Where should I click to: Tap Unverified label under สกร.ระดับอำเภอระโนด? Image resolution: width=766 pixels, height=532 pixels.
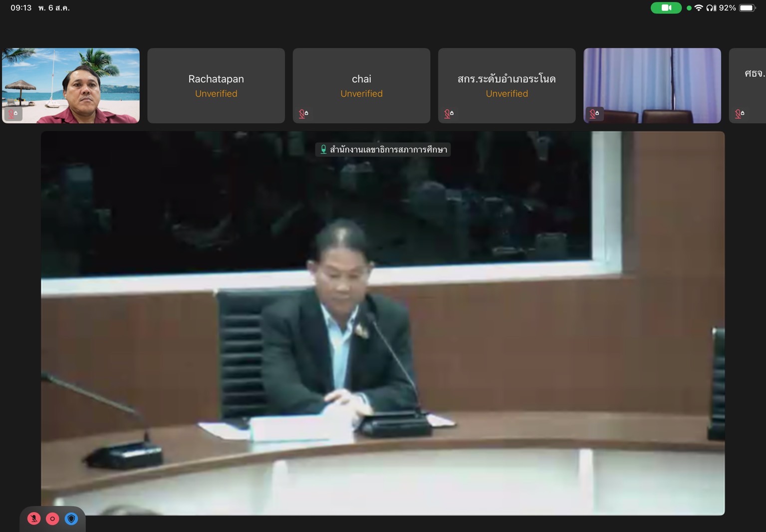click(507, 94)
